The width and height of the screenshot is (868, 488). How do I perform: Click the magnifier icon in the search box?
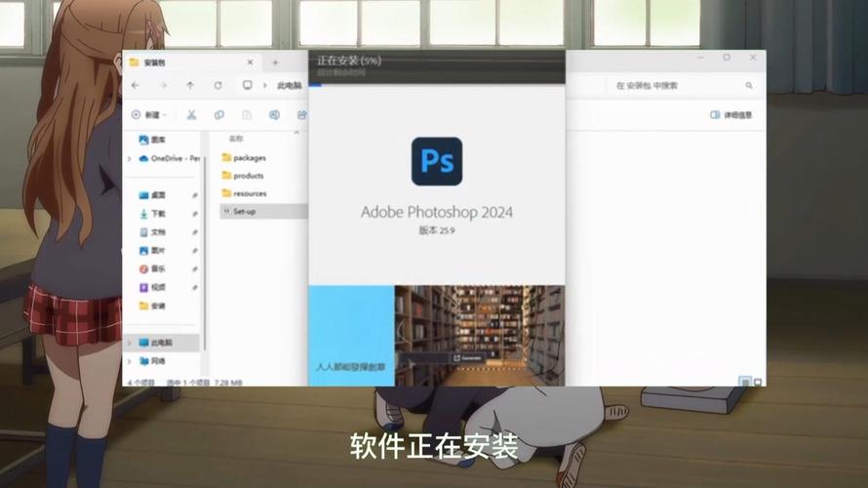(x=749, y=85)
